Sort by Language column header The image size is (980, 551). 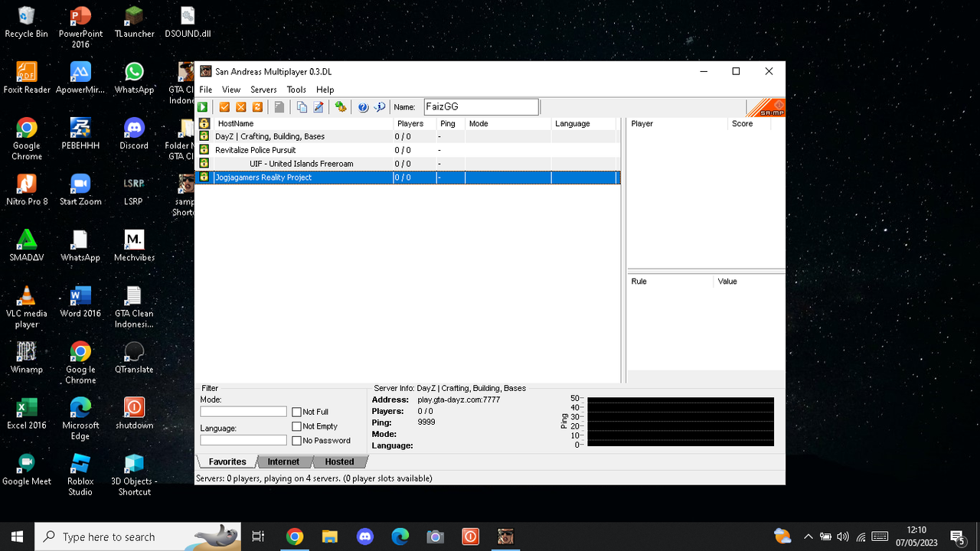point(583,123)
